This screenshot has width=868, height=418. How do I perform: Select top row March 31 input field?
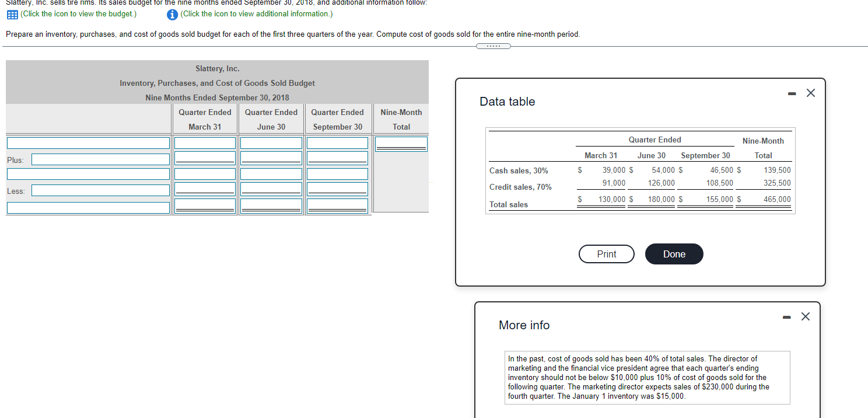[205, 143]
